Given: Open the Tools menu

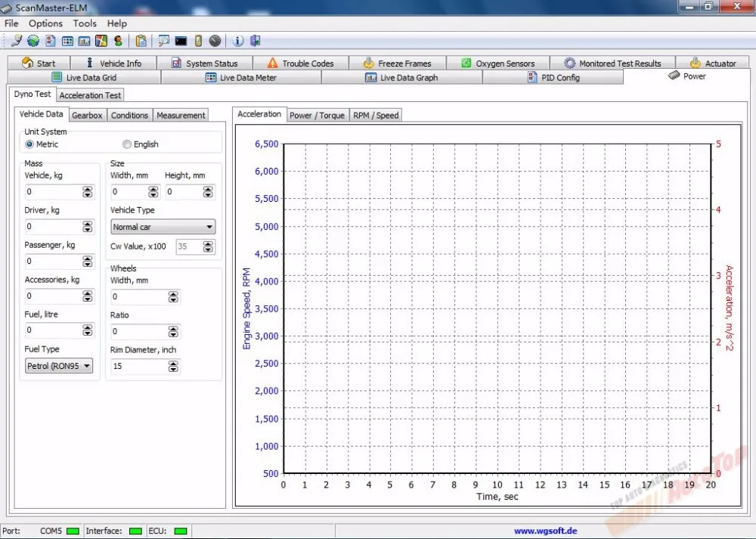Looking at the screenshot, I should (x=85, y=23).
